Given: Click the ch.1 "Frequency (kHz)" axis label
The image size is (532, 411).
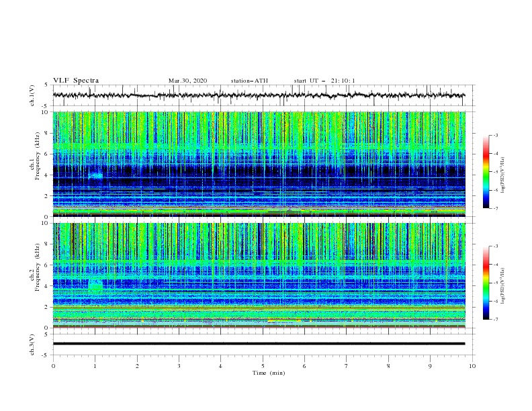Looking at the screenshot, I should click(37, 156).
